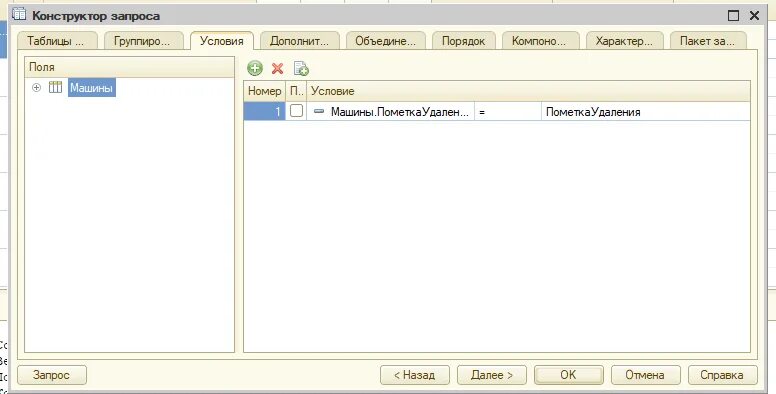Click the green Add condition icon

(255, 68)
